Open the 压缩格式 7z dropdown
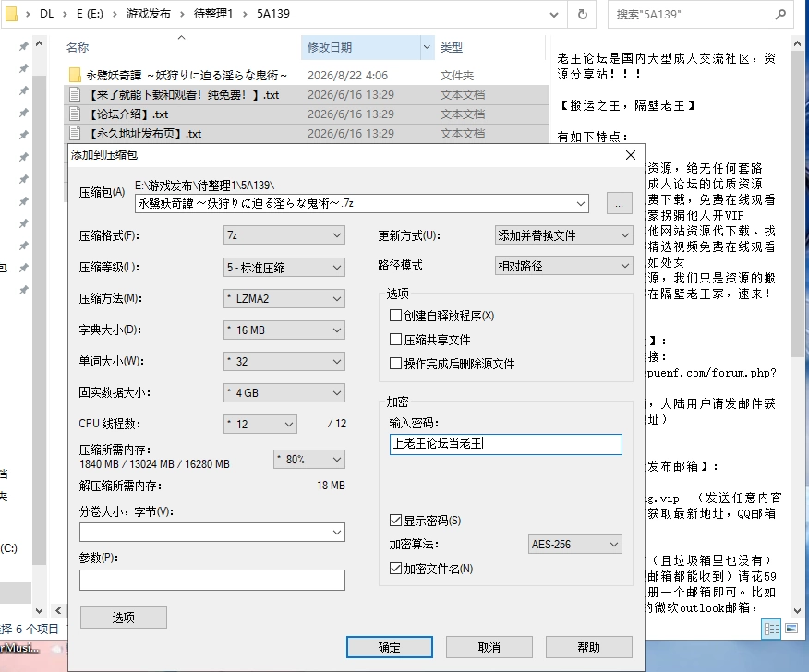The width and height of the screenshot is (809, 672). [284, 235]
